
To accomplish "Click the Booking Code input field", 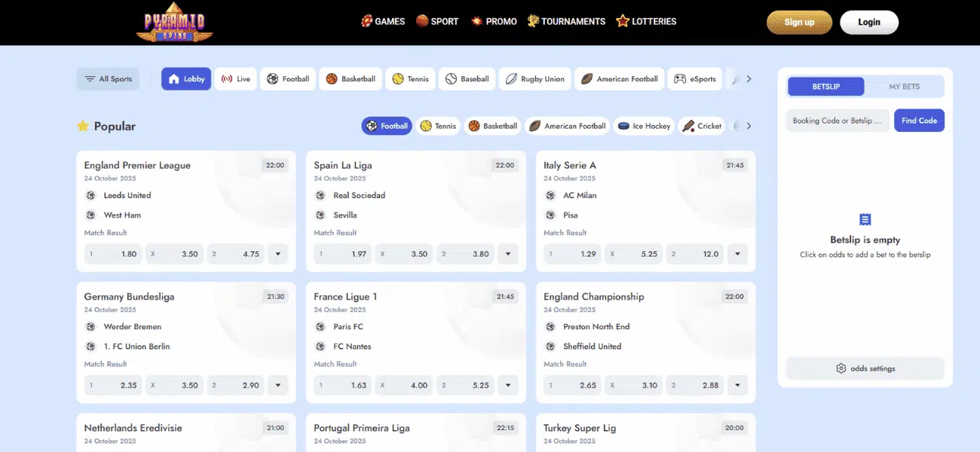I will 838,121.
